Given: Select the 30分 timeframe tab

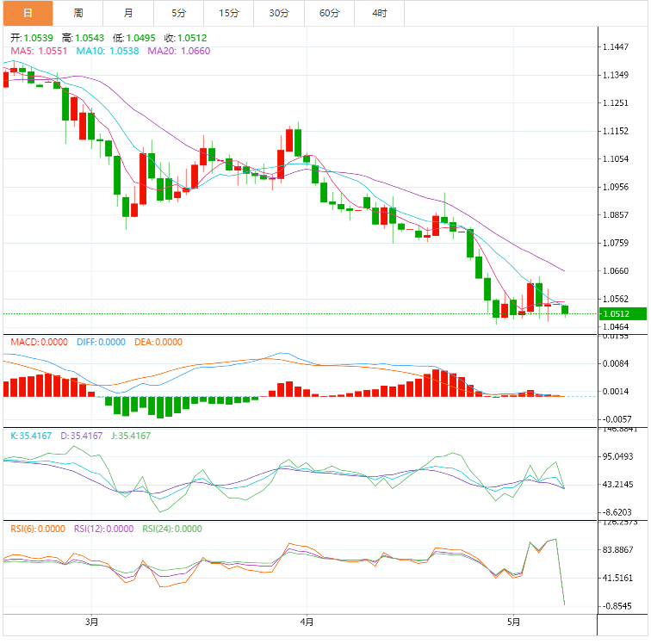Looking at the screenshot, I should coord(279,13).
